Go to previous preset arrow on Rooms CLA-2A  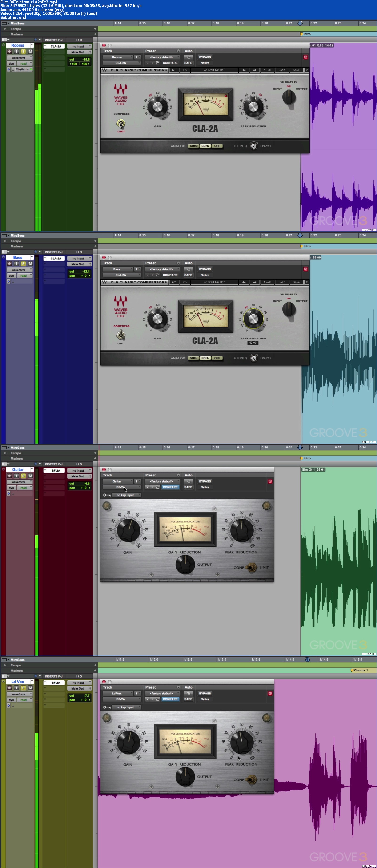(x=244, y=70)
